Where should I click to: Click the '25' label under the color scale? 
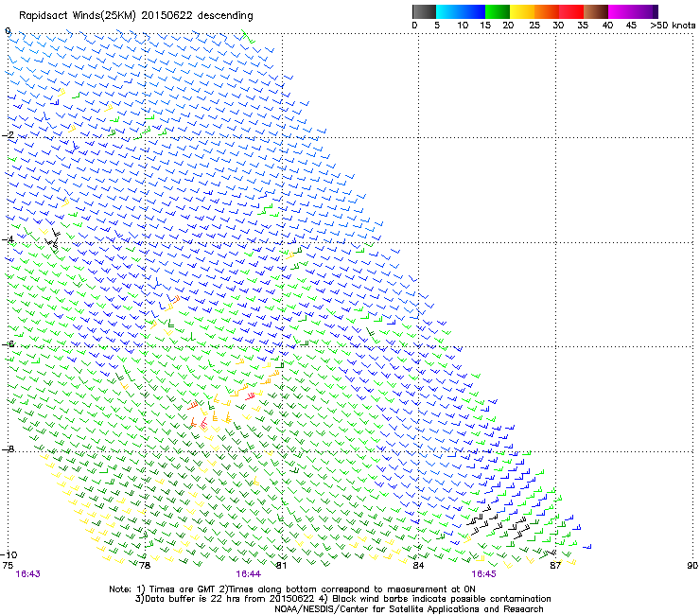534,26
